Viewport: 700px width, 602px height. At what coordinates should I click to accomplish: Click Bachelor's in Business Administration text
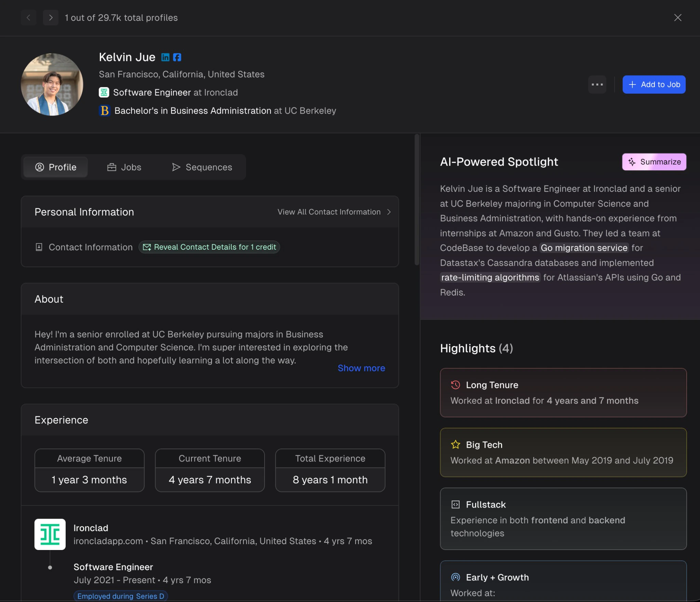(193, 110)
